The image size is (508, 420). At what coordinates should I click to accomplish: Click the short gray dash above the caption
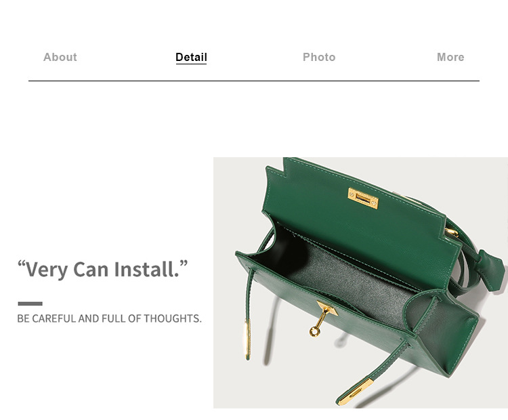click(30, 303)
